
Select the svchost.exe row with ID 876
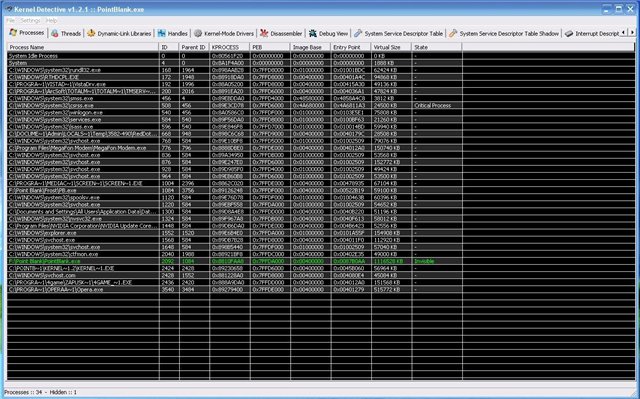pyautogui.click(x=235, y=162)
